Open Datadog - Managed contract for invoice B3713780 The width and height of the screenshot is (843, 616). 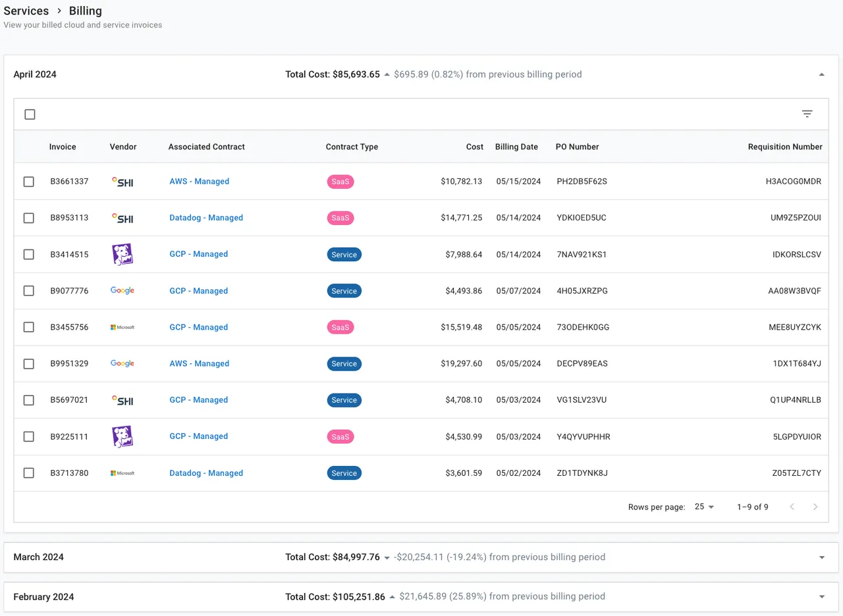pyautogui.click(x=206, y=473)
